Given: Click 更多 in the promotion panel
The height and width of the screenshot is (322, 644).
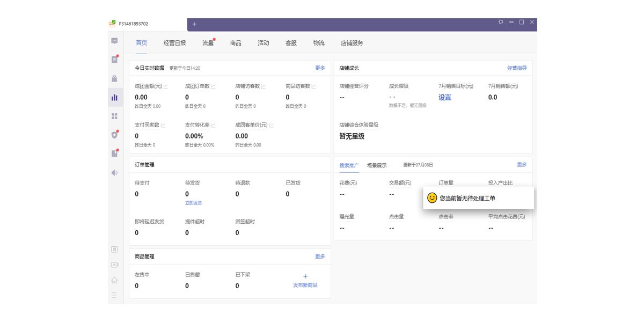Looking at the screenshot, I should 522,165.
